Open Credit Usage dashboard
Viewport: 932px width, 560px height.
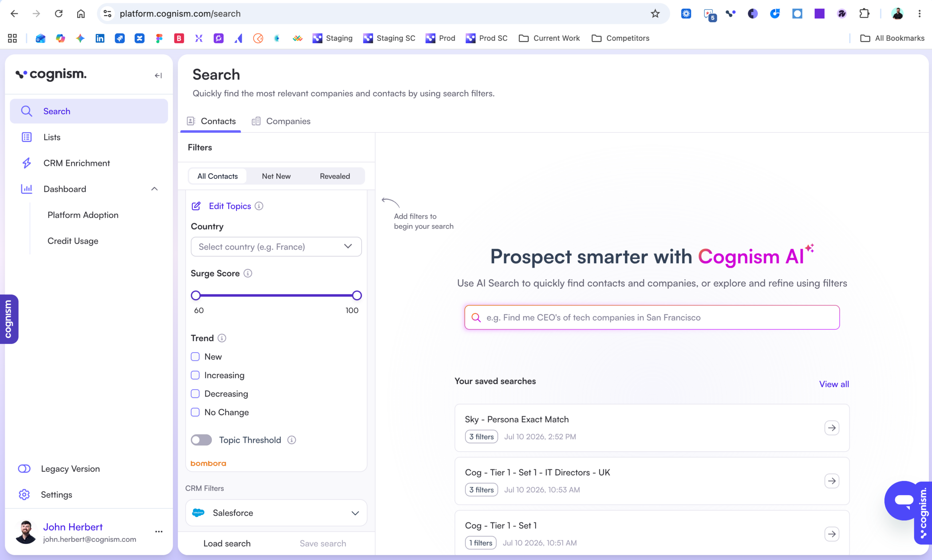coord(73,241)
